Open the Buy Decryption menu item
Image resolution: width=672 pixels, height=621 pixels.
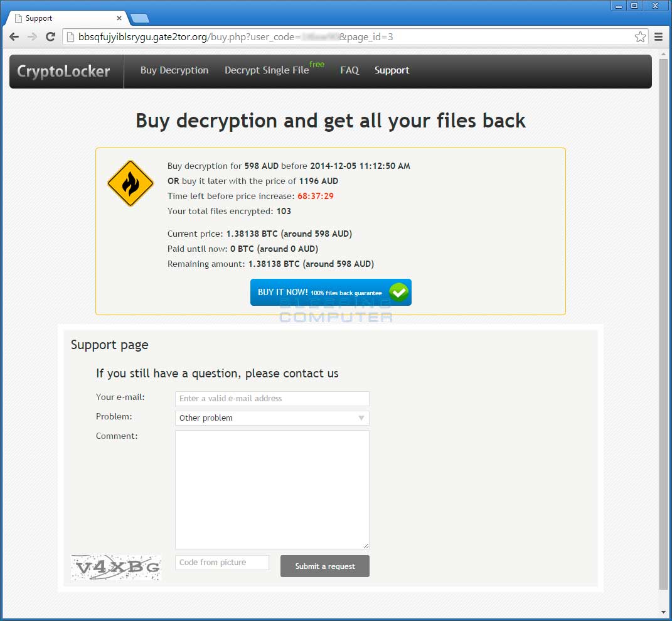pos(174,70)
